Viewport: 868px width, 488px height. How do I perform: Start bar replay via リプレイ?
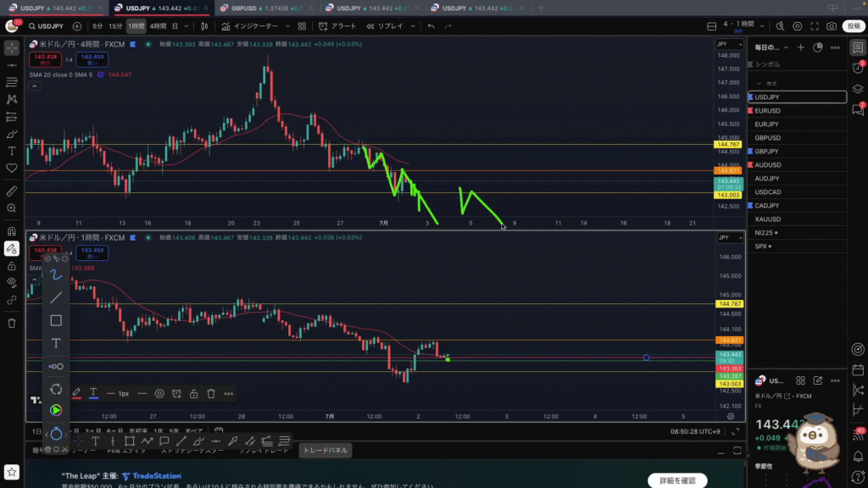pos(386,26)
